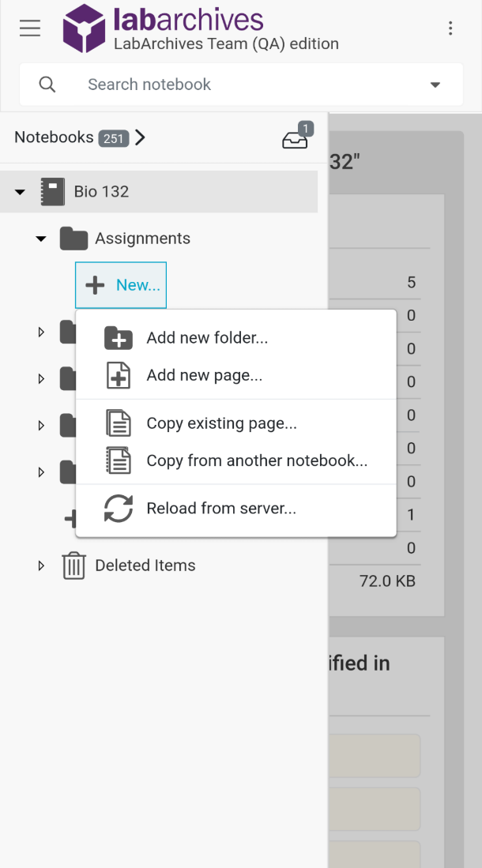Open the hamburger navigation menu
482x868 pixels.
click(30, 28)
